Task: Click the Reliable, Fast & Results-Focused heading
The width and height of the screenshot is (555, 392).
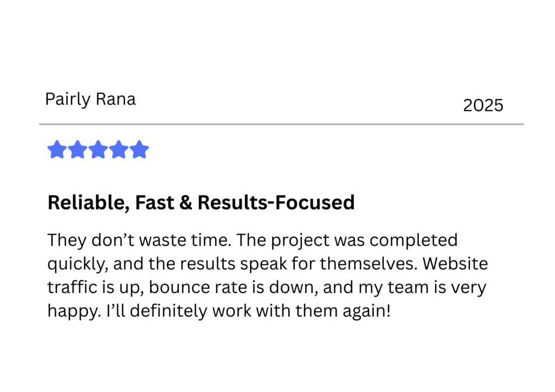Action: click(x=201, y=202)
